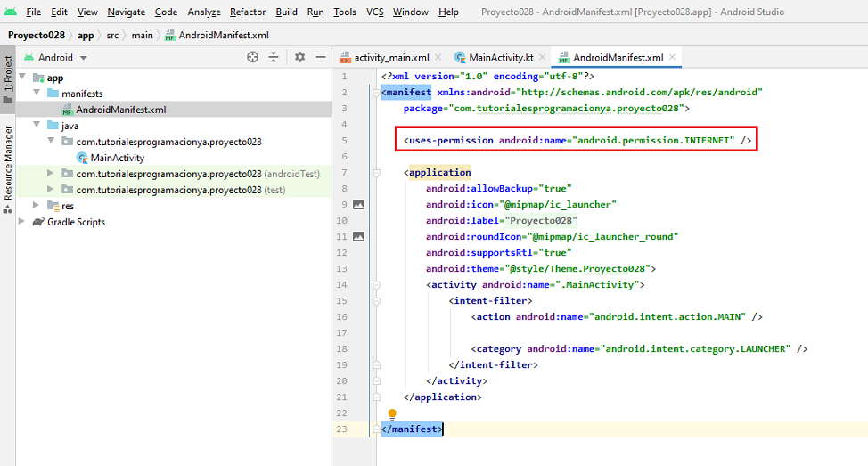868x466 pixels.
Task: Open the VCS menu
Action: pyautogui.click(x=375, y=12)
